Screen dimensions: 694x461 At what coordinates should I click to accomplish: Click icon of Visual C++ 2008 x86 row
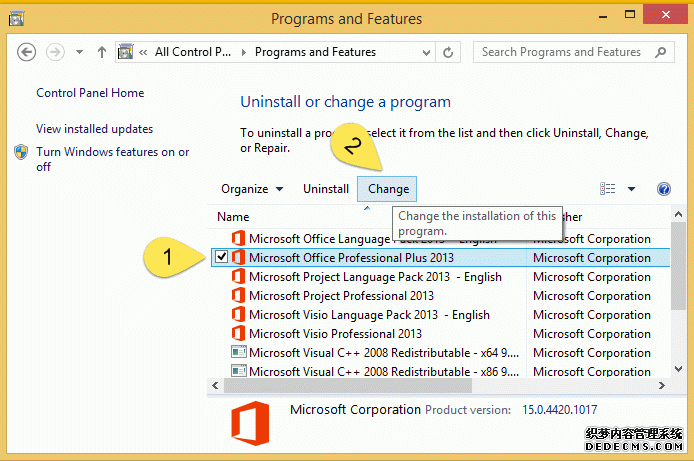pyautogui.click(x=239, y=371)
